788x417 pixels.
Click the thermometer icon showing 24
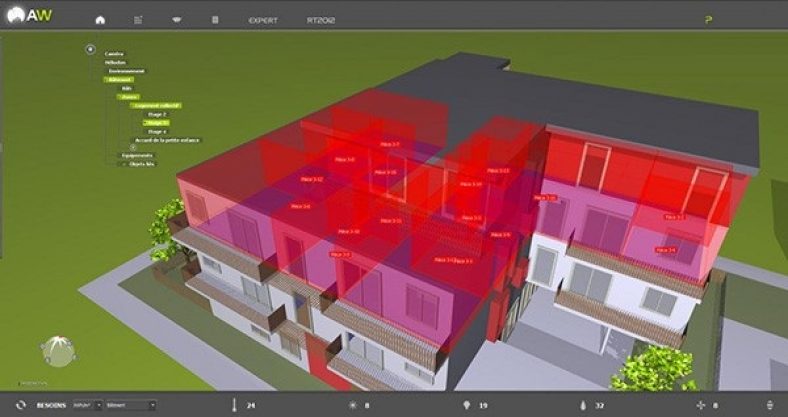coord(234,405)
